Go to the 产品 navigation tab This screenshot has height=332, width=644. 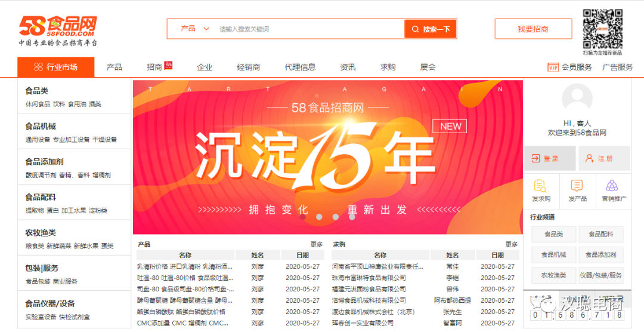pyautogui.click(x=114, y=67)
